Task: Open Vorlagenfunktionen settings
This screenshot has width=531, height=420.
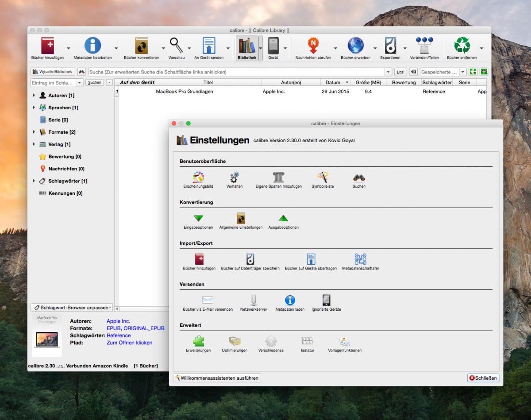Action: [x=345, y=341]
